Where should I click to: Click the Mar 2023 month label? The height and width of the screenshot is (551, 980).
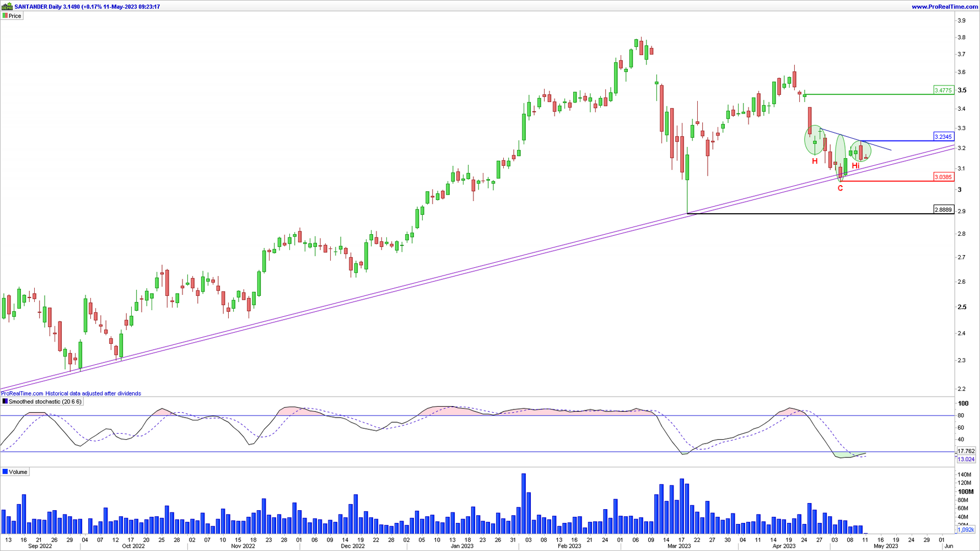click(x=679, y=547)
